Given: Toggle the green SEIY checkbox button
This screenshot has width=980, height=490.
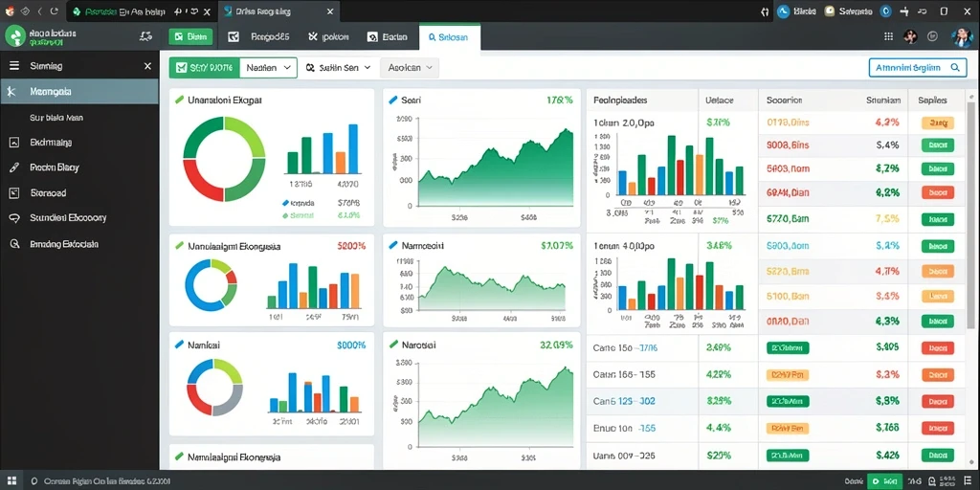Looking at the screenshot, I should pyautogui.click(x=205, y=68).
